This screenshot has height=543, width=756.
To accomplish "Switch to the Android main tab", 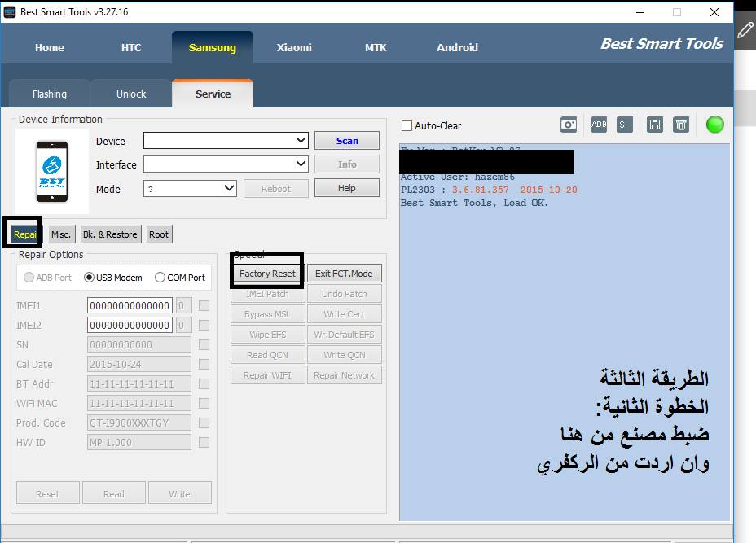I will [x=457, y=47].
